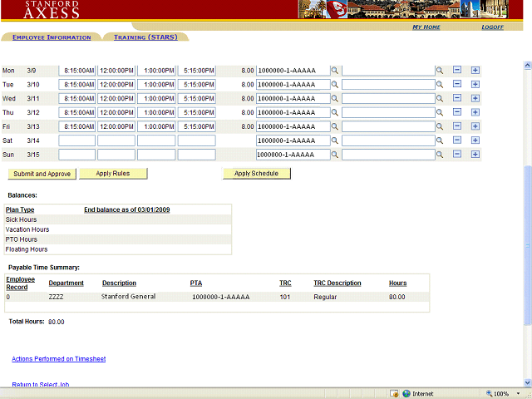Click the second lookup magnifier on Tuesday's row
Viewport: 532px width, 399px height.
[441, 85]
